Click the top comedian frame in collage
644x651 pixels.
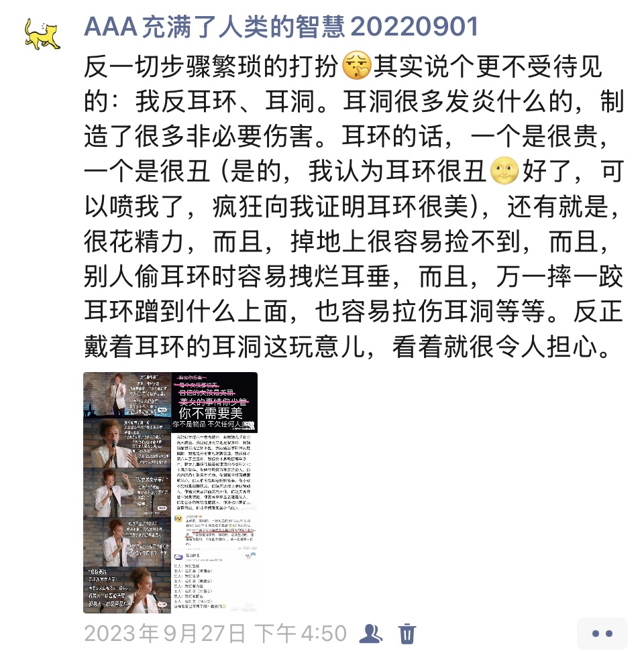point(127,394)
